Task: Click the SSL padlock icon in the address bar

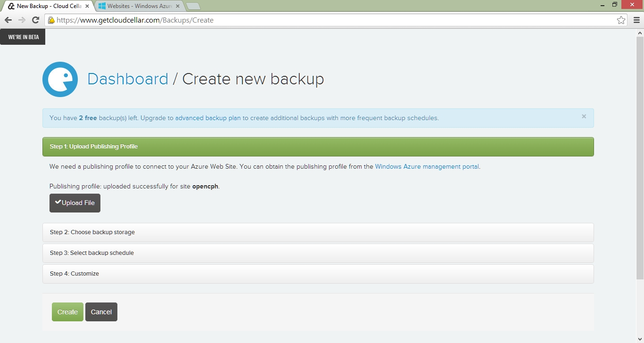Action: (51, 20)
